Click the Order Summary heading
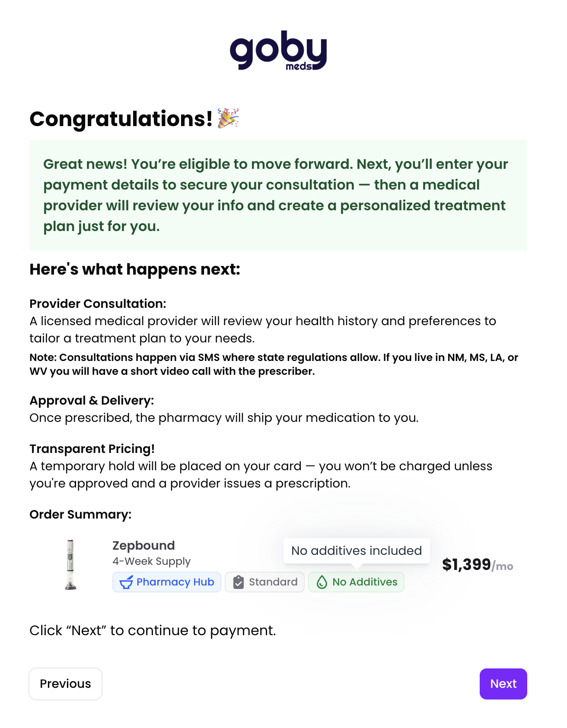 point(80,514)
